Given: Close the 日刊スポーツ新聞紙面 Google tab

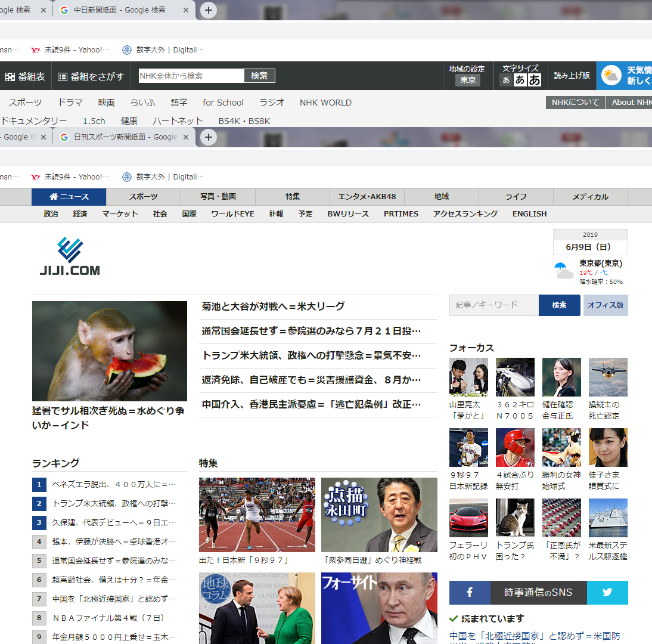Looking at the screenshot, I should point(186,137).
